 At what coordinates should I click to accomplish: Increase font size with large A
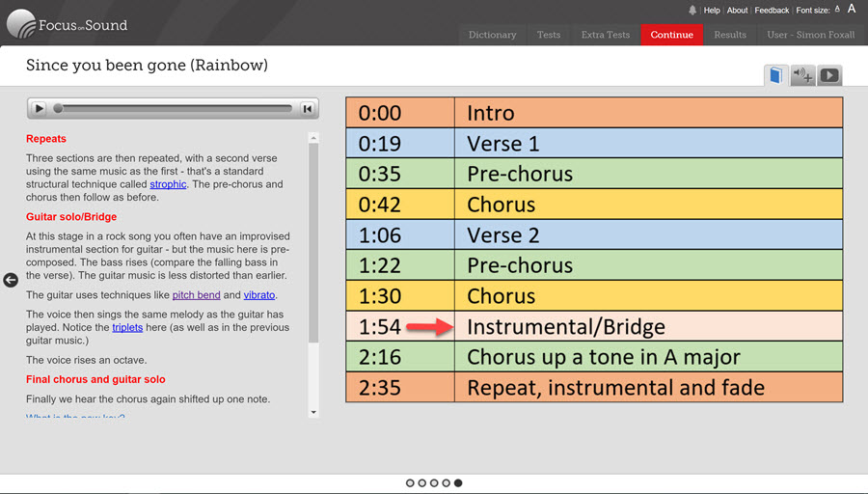coord(852,9)
